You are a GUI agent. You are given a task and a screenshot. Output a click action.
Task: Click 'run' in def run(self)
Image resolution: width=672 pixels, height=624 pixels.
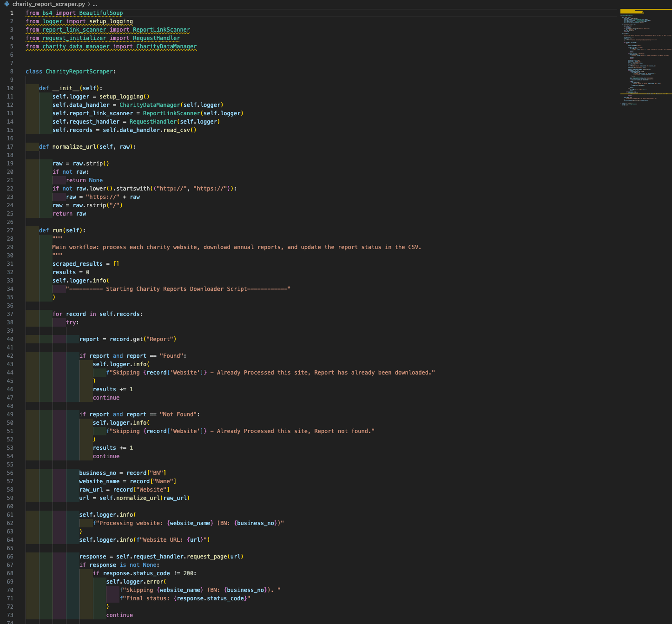tap(58, 230)
